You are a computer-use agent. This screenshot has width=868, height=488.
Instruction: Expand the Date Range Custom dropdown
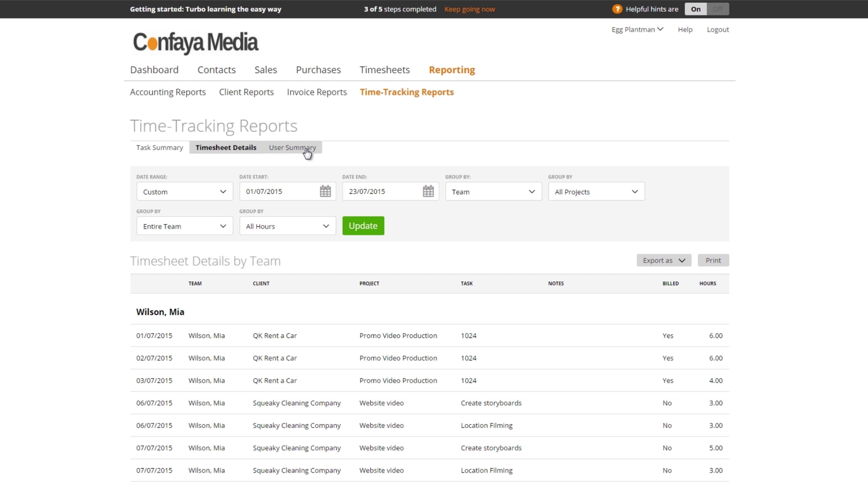184,192
